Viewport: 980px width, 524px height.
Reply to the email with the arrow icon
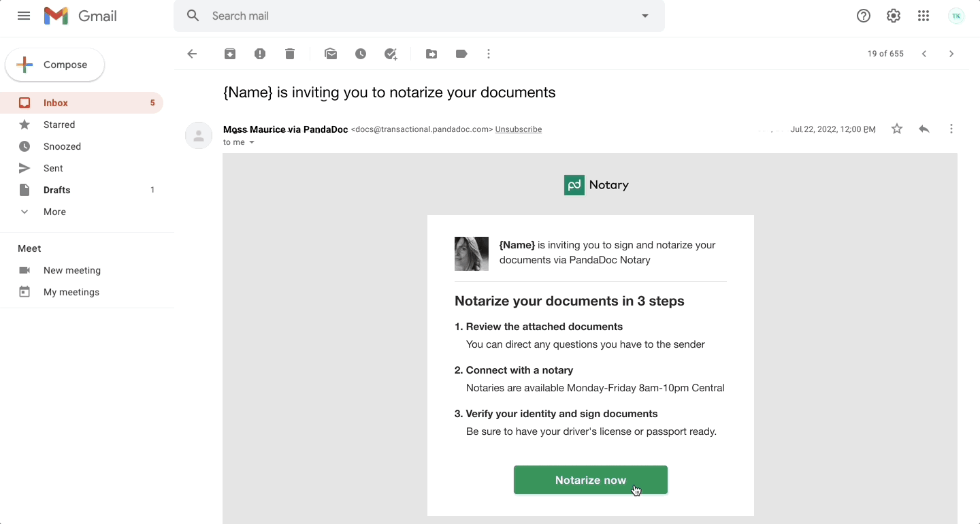coord(924,129)
